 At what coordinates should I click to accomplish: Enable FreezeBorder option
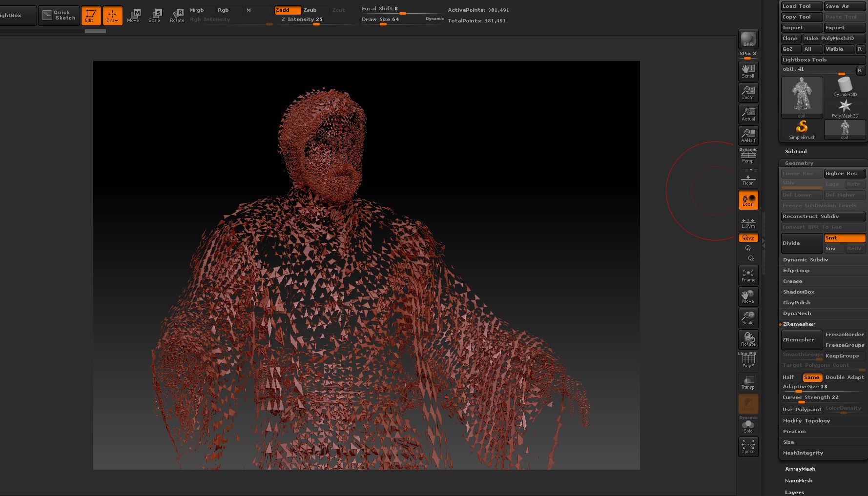pyautogui.click(x=845, y=335)
